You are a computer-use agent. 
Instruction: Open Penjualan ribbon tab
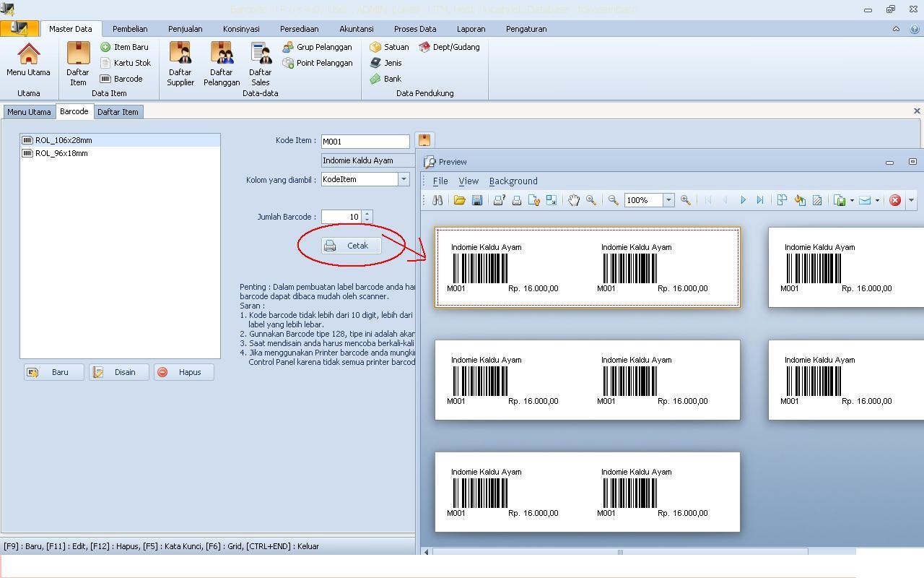186,29
